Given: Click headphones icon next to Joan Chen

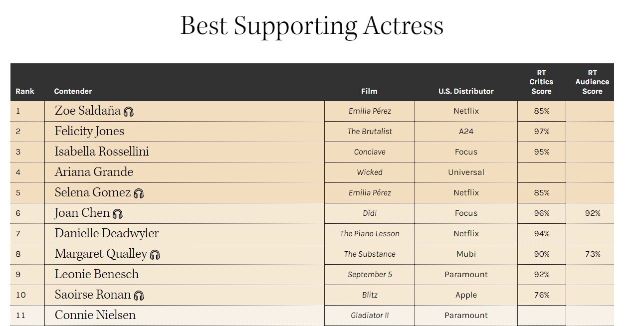Looking at the screenshot, I should click(118, 214).
